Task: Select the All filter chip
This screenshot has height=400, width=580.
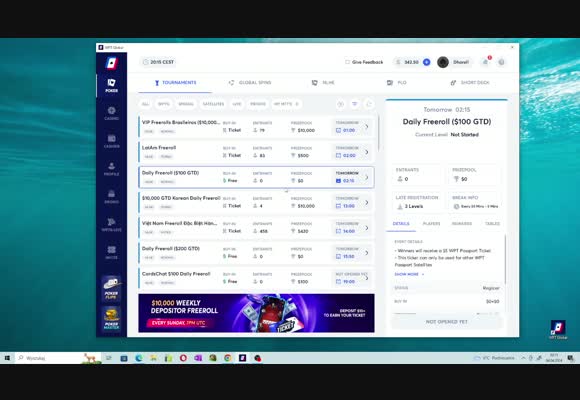Action: click(x=145, y=104)
